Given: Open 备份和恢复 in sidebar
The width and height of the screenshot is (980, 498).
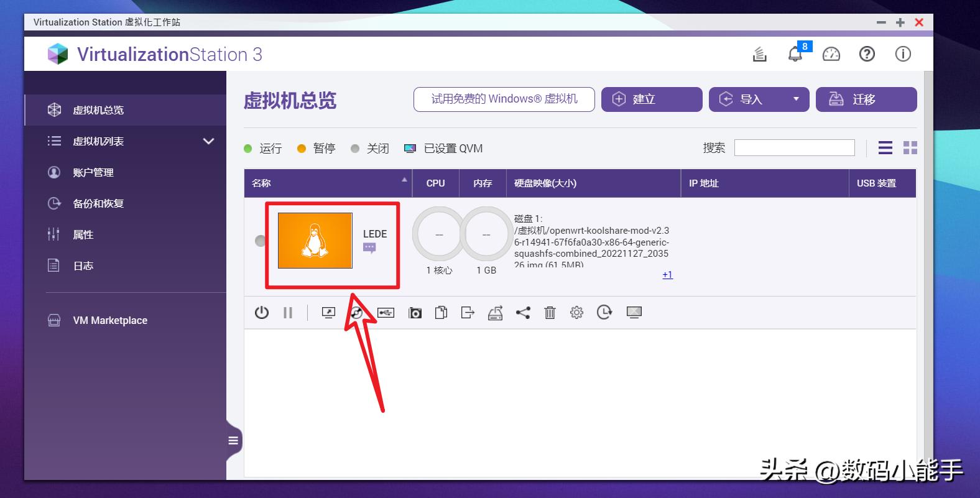Looking at the screenshot, I should click(x=125, y=203).
